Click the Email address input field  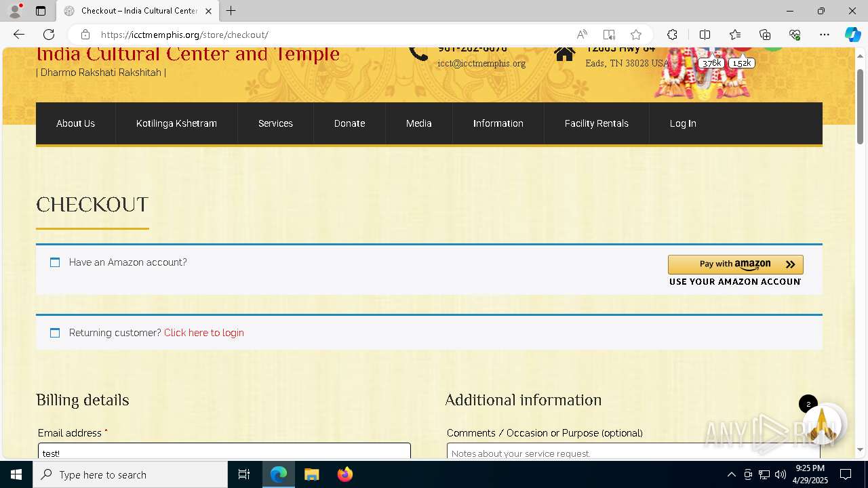(224, 451)
